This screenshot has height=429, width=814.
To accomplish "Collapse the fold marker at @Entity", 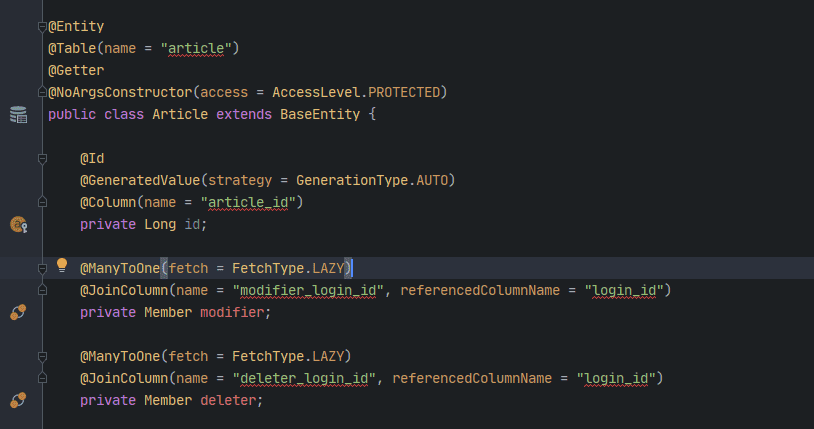I will tap(43, 26).
